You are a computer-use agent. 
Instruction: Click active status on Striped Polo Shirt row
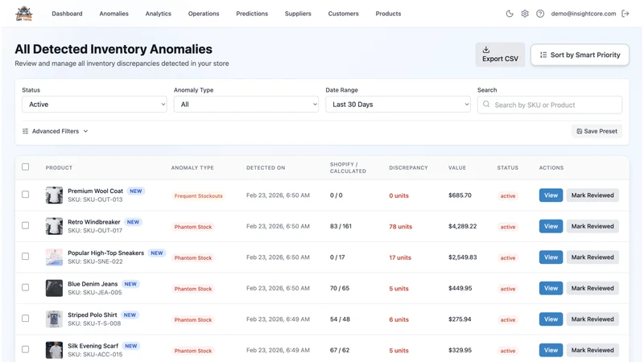(508, 319)
